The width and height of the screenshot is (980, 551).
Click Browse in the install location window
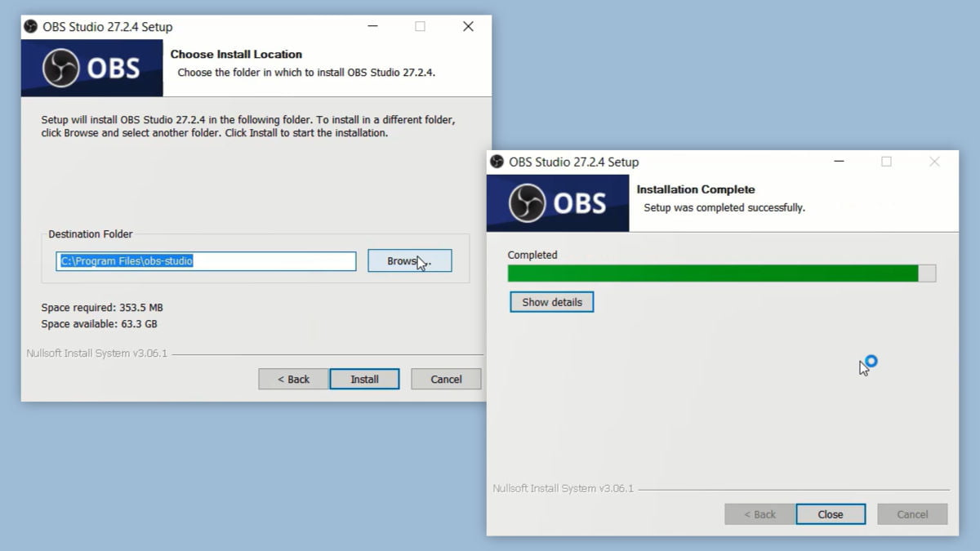(x=409, y=261)
